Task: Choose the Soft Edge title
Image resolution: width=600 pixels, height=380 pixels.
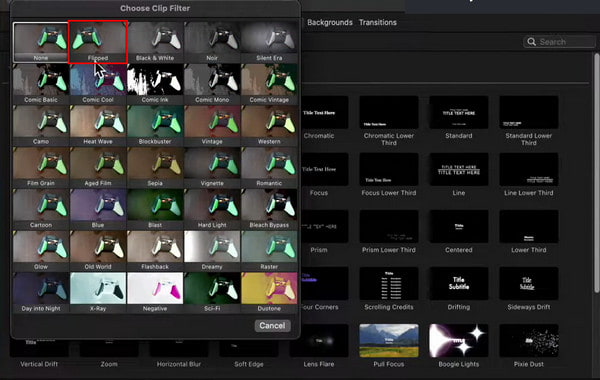Action: point(249,354)
